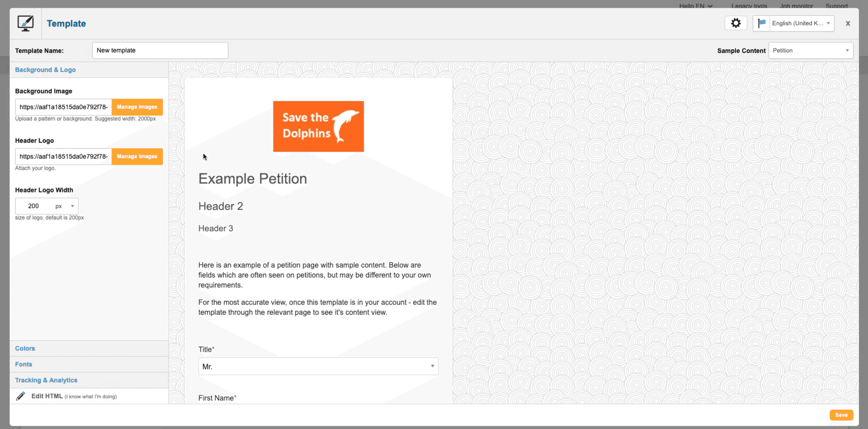The image size is (868, 429).
Task: Click the Save the Dolphins logo
Action: [x=318, y=126]
